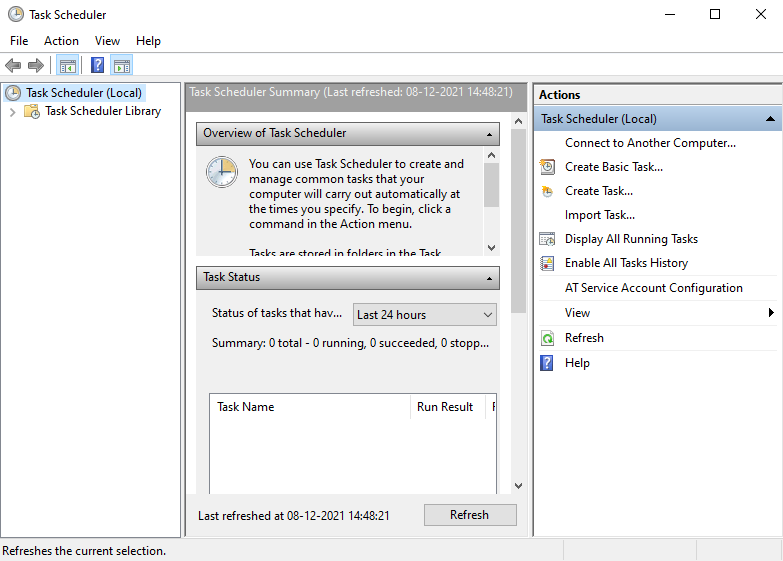Open the View menu in menu bar
783x561 pixels.
[107, 41]
